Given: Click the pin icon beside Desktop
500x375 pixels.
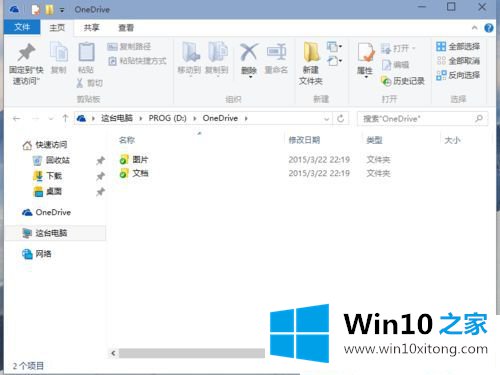Looking at the screenshot, I should pos(100,192).
